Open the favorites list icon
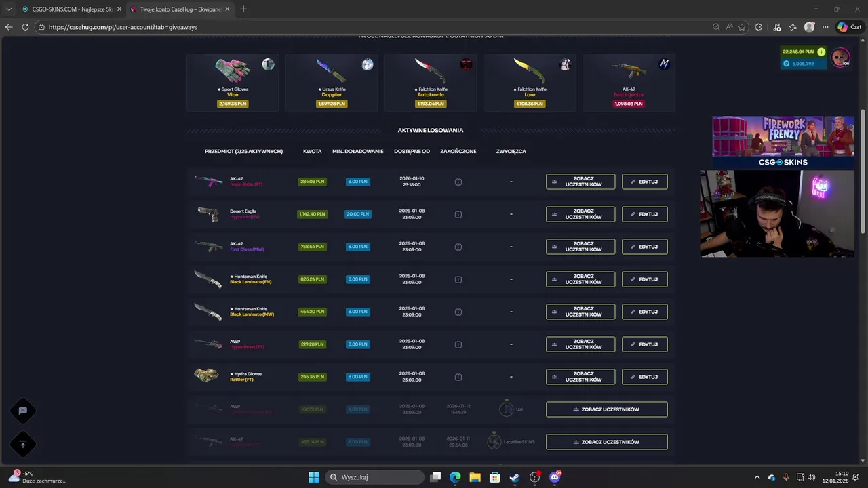868x488 pixels. click(x=793, y=27)
